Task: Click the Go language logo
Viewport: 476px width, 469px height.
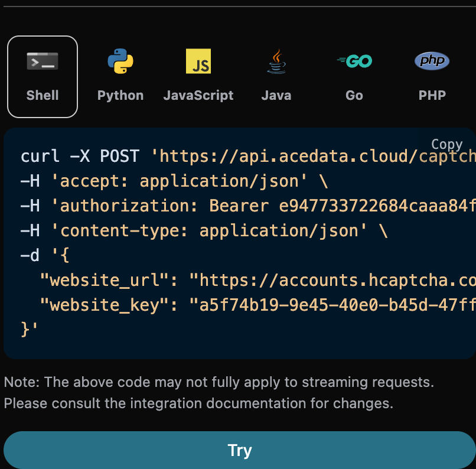Action: coord(354,60)
